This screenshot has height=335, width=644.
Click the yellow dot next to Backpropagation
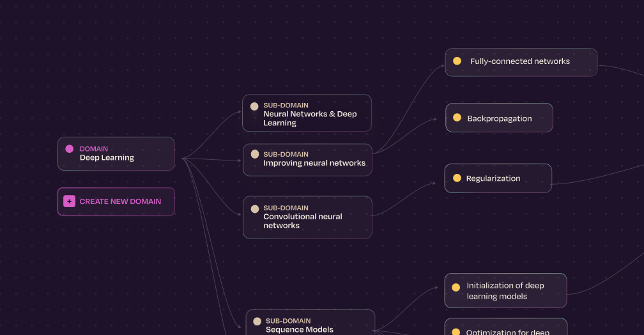point(457,118)
